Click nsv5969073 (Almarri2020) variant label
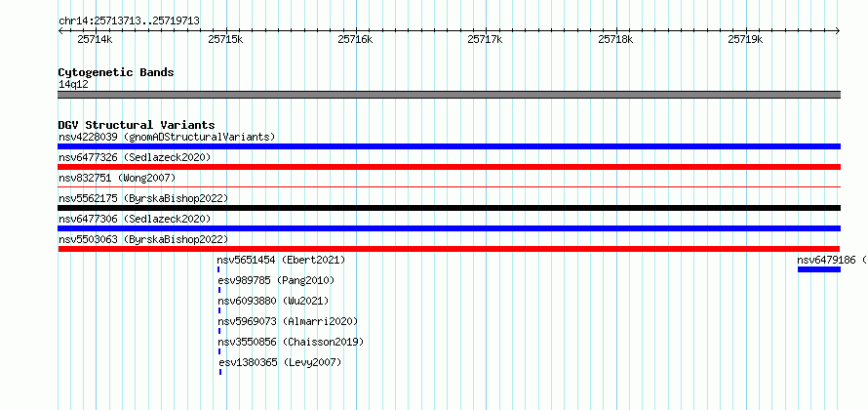 288,321
